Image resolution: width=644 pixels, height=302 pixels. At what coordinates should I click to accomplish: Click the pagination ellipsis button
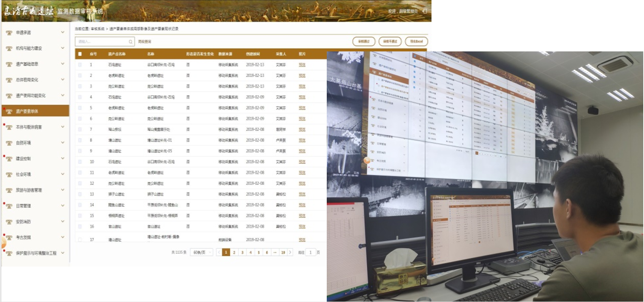point(275,252)
